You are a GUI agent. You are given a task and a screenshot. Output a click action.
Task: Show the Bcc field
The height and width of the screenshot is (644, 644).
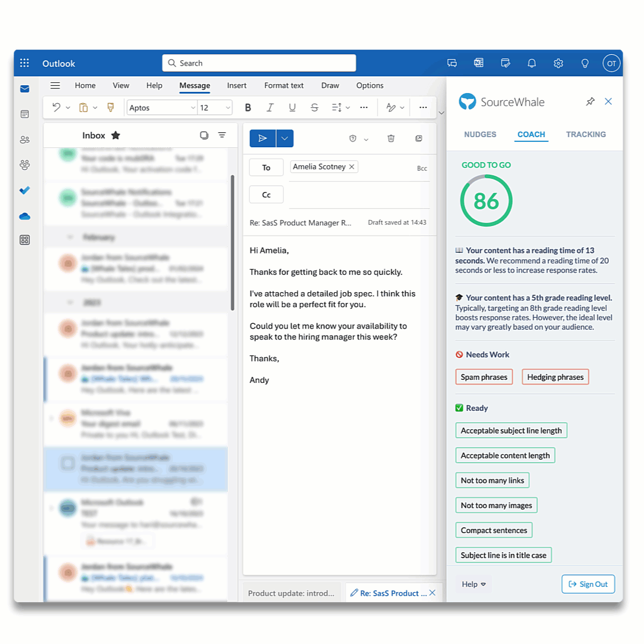(x=422, y=168)
